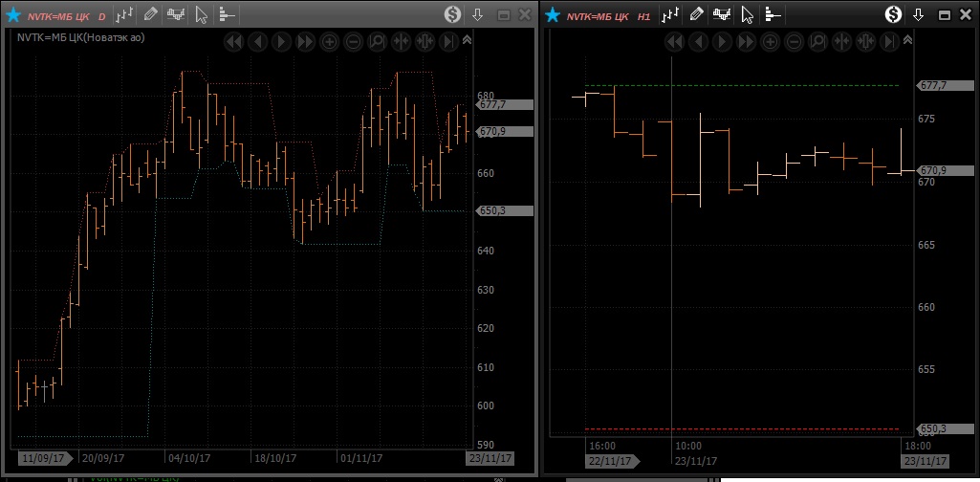The image size is (980, 482).
Task: Click the down arrow icon on H1 chart
Action: click(918, 15)
